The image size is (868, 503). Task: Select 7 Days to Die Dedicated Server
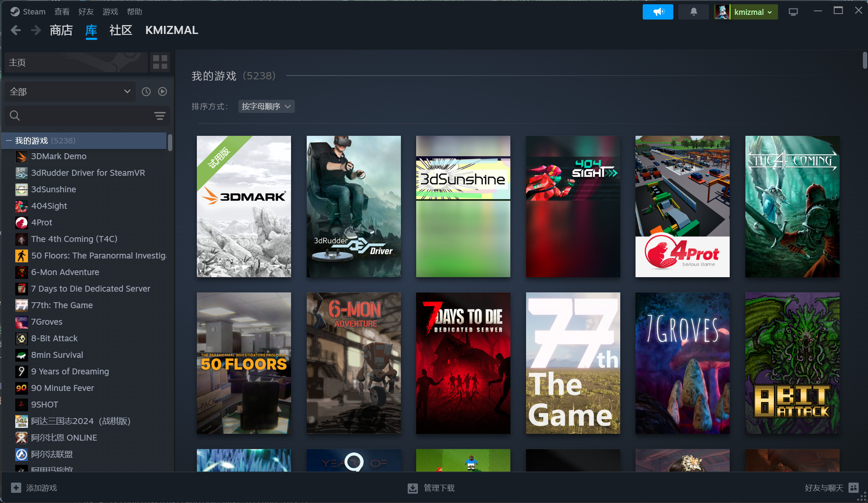[x=85, y=289]
